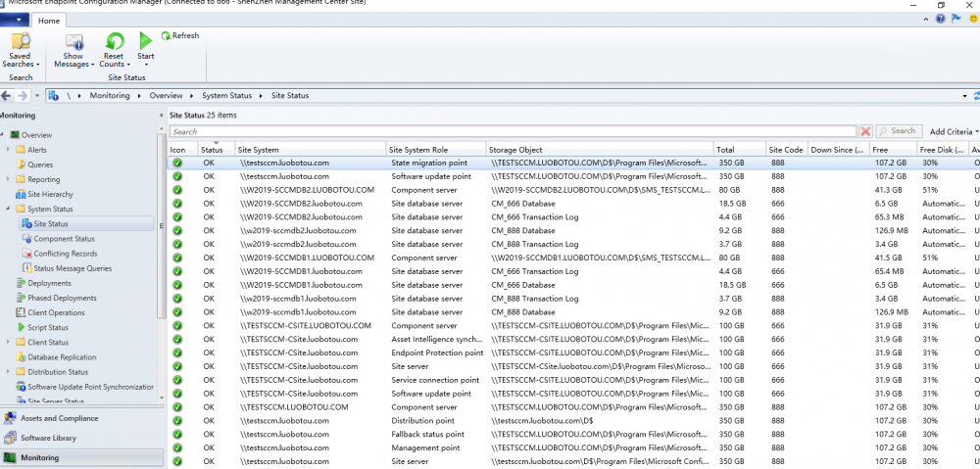Expand the Client Status tree node
Screen dimensions: 980x469
[x=8, y=343]
